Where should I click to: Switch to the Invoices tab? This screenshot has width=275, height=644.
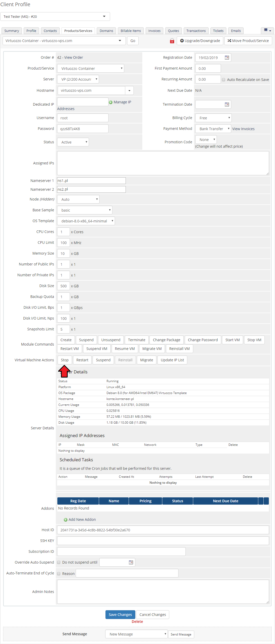point(154,31)
